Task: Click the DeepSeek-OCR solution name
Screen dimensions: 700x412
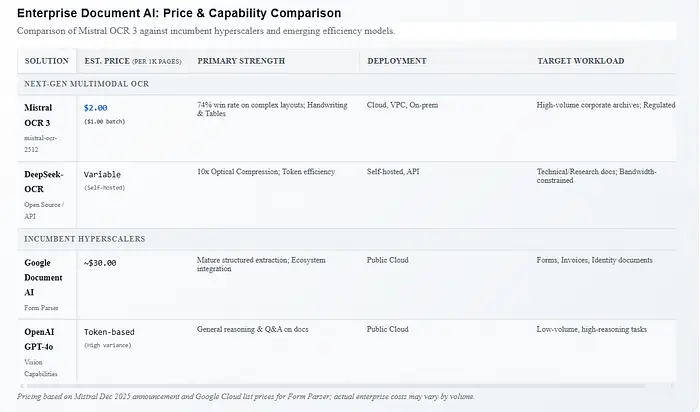Action: (x=44, y=180)
